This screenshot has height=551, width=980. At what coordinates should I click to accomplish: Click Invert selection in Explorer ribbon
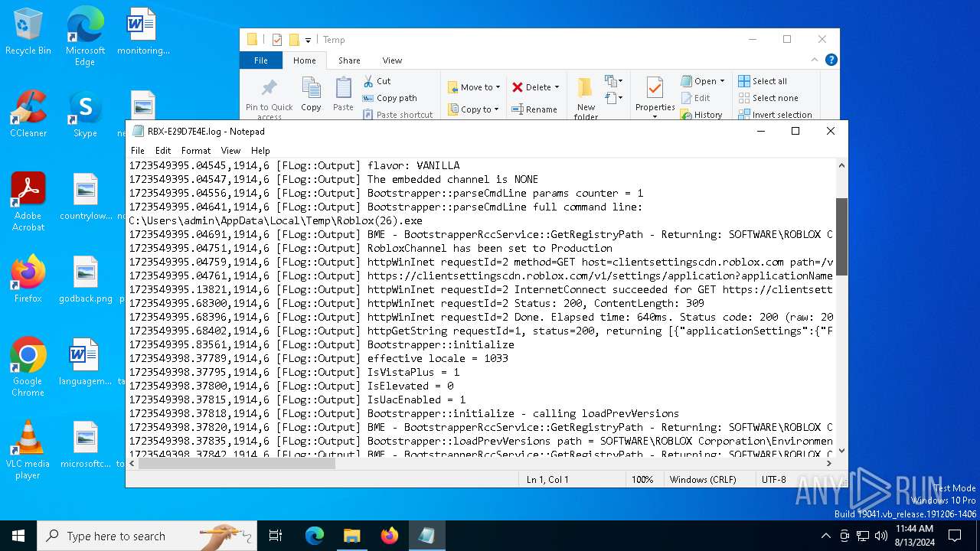point(775,115)
